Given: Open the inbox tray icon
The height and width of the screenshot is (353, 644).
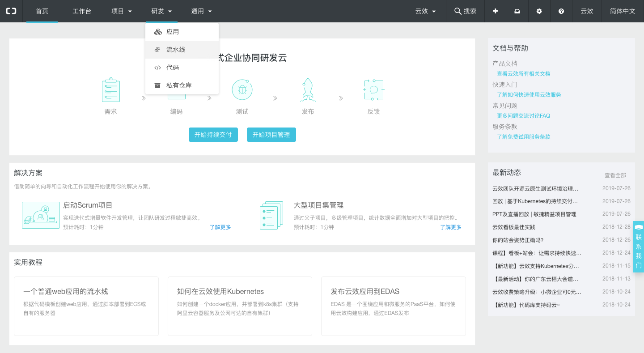Looking at the screenshot, I should [517, 11].
